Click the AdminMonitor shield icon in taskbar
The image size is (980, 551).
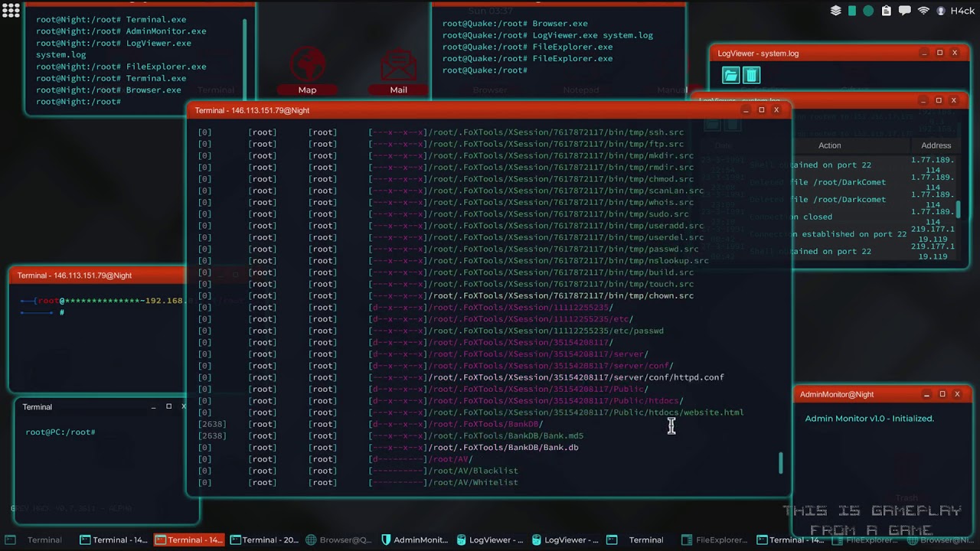click(x=386, y=540)
